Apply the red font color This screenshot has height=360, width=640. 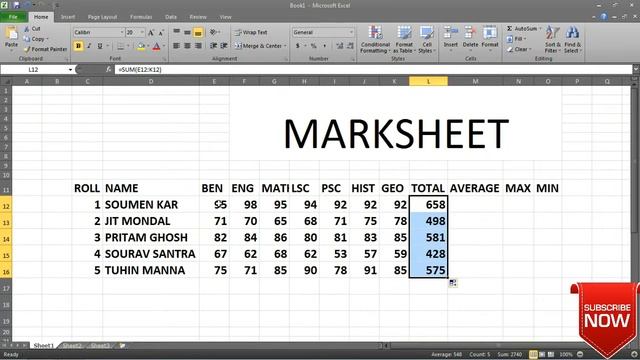click(x=156, y=47)
